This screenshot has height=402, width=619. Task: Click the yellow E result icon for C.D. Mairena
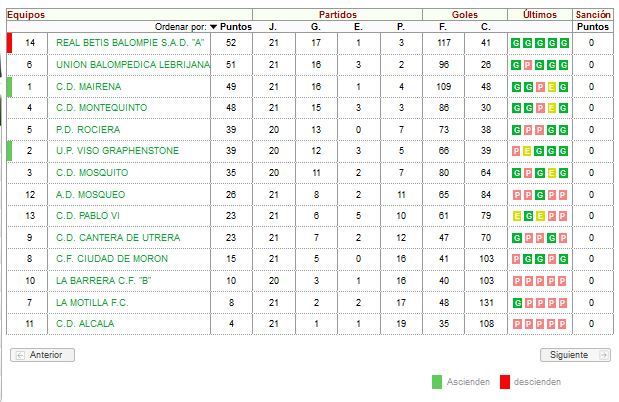tap(552, 87)
